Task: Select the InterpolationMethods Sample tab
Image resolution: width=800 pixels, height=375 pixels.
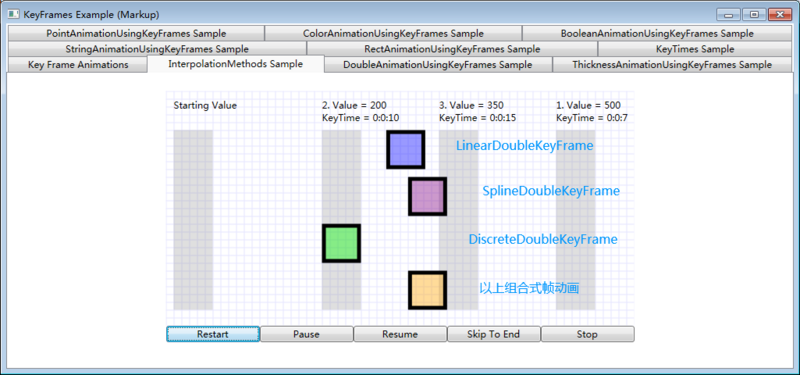Action: (x=236, y=64)
